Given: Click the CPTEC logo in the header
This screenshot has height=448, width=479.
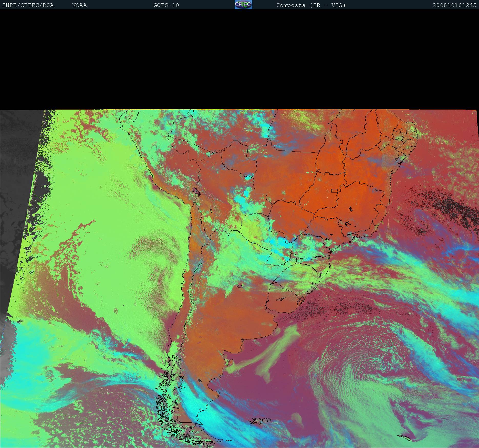Looking at the screenshot, I should (x=243, y=5).
